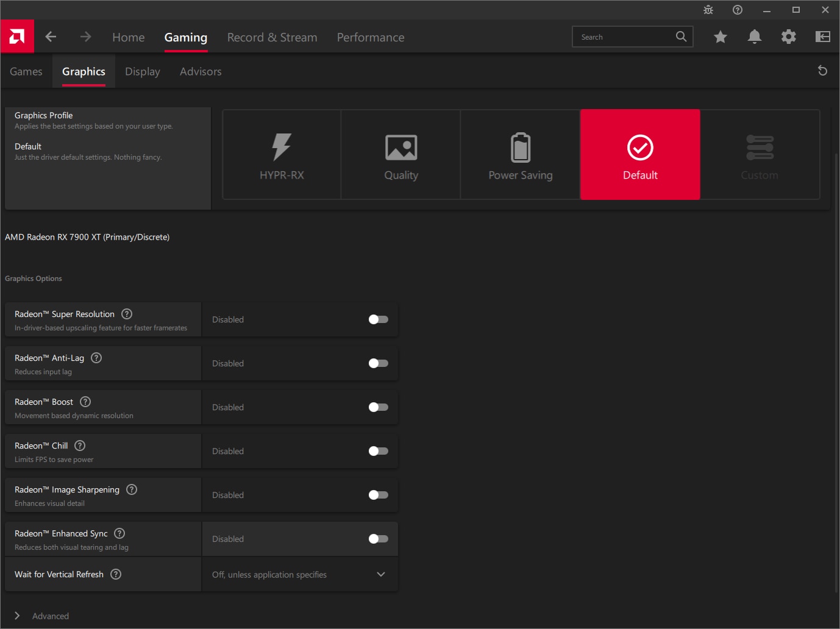The image size is (840, 629).
Task: Toggle the sidebar panel icon
Action: click(823, 37)
